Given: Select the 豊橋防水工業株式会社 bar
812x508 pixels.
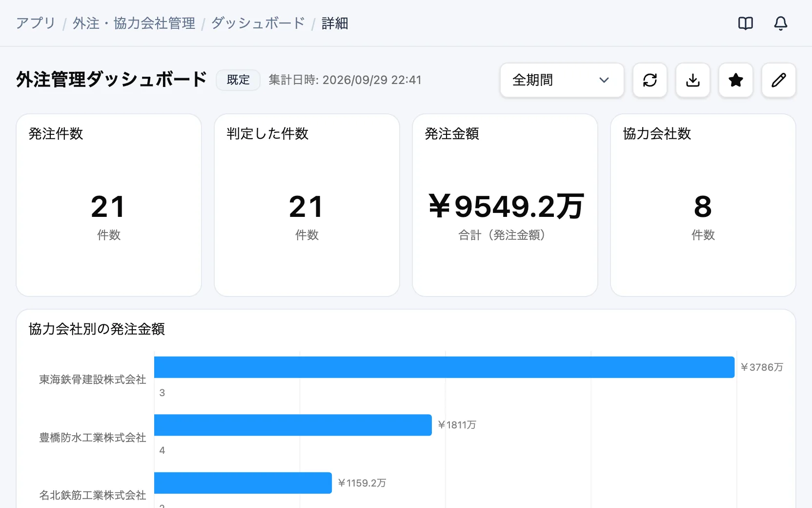Looking at the screenshot, I should tap(293, 425).
